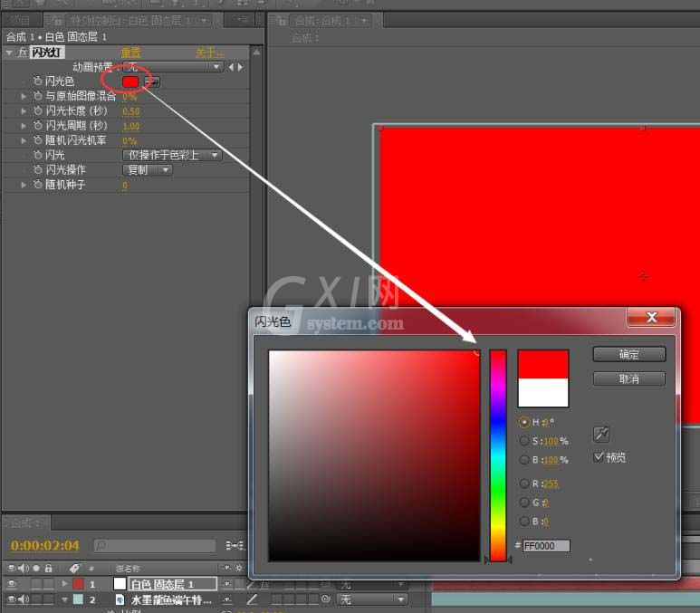Pick a color with the dialog's eyedropper

601,434
